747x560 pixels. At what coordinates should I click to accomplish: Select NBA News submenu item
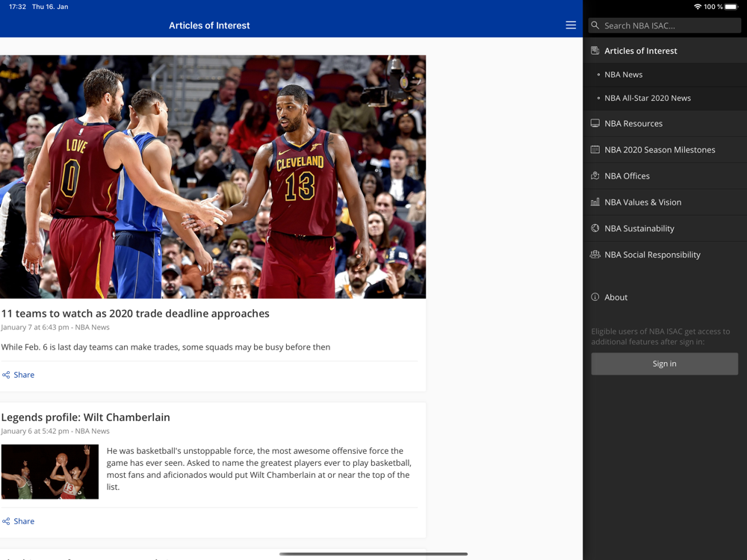pos(665,74)
